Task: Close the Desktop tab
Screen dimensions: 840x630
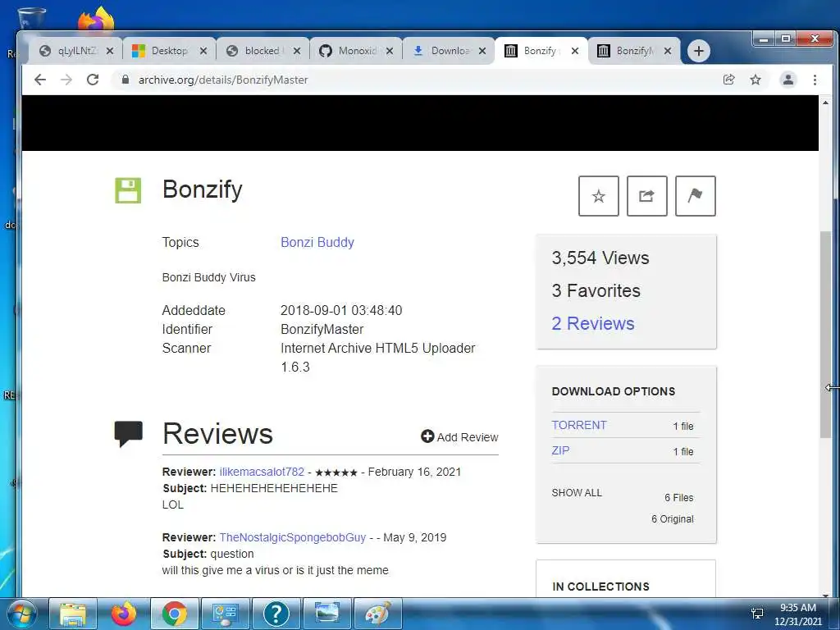Action: pyautogui.click(x=203, y=51)
